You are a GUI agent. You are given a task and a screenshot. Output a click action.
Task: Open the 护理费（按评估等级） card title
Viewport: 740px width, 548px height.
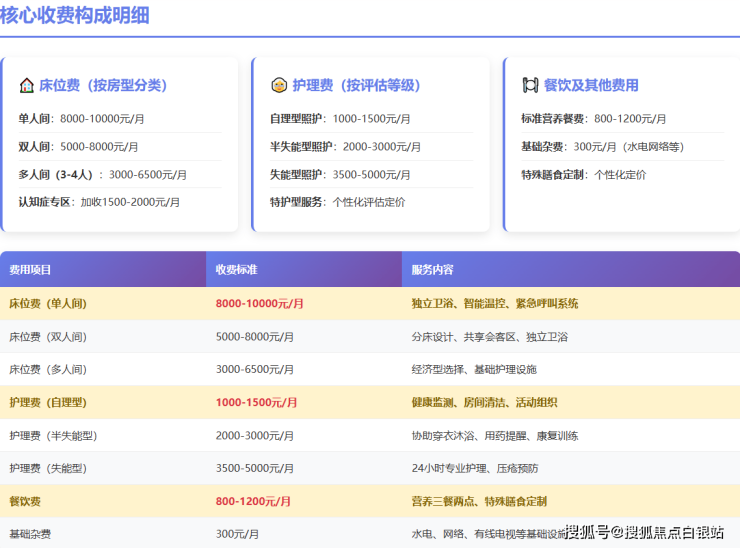(356, 86)
